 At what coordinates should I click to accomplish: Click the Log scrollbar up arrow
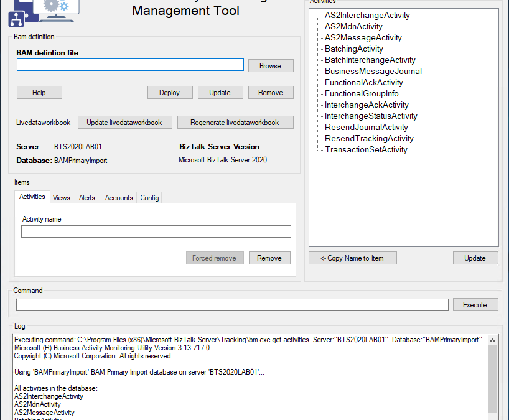492,340
